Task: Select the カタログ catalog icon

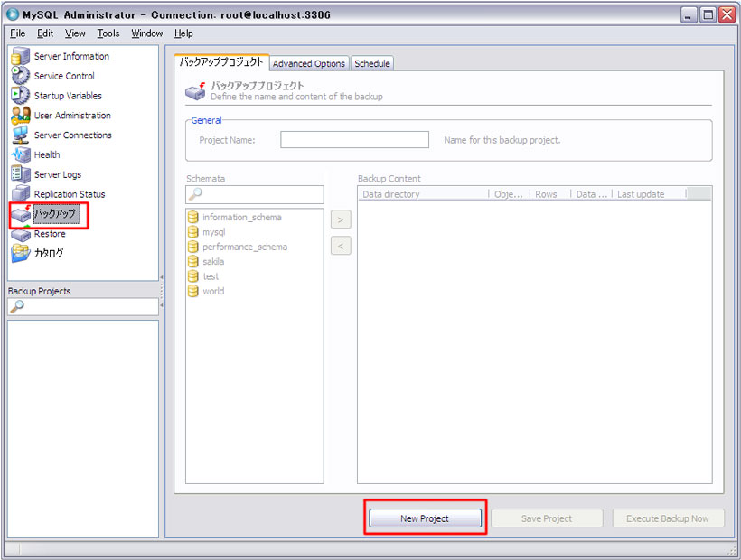Action: (20, 253)
